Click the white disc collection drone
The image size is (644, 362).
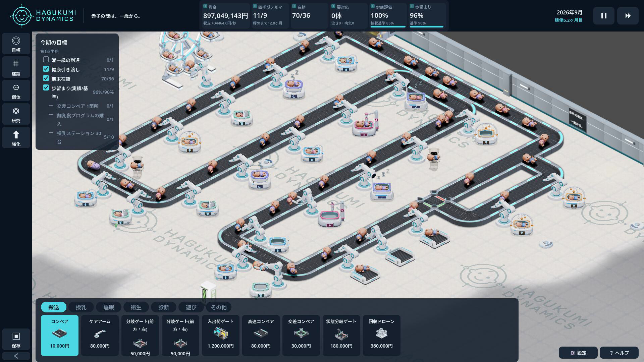coord(546,244)
